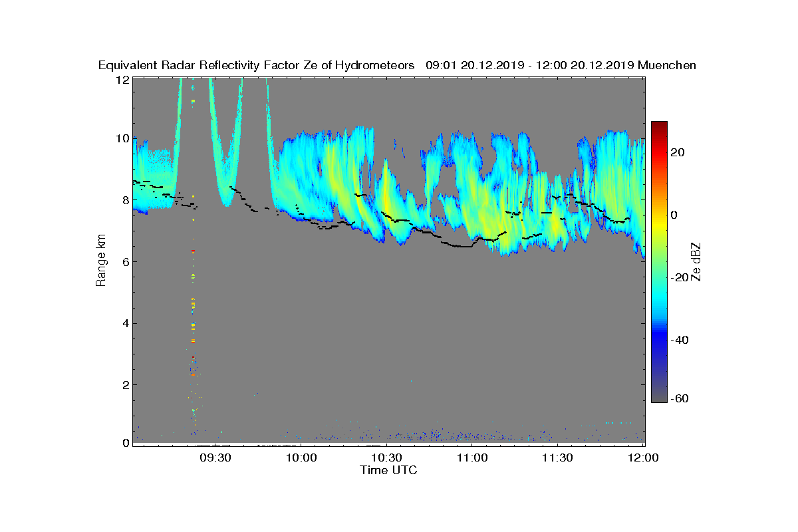Click the 10:30 time tick label
This screenshot has width=798, height=532.
[387, 458]
